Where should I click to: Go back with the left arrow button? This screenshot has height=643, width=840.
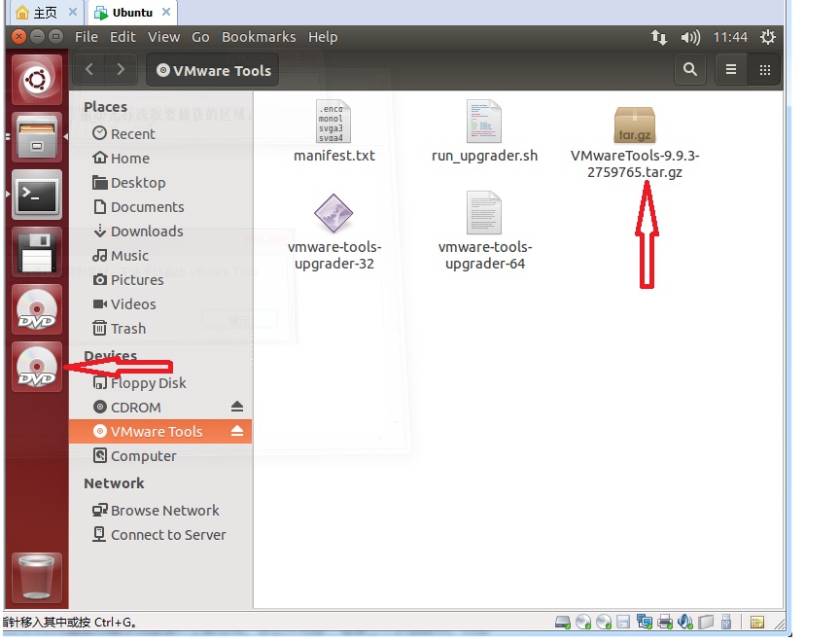point(89,70)
